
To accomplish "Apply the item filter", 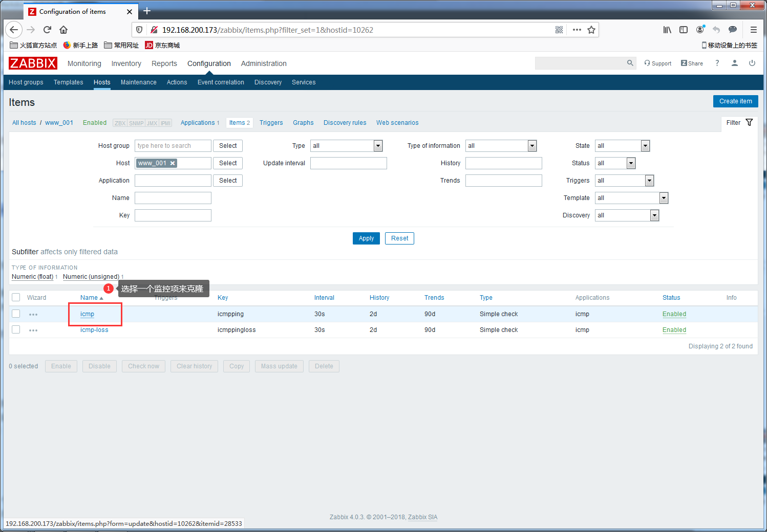I will click(367, 238).
